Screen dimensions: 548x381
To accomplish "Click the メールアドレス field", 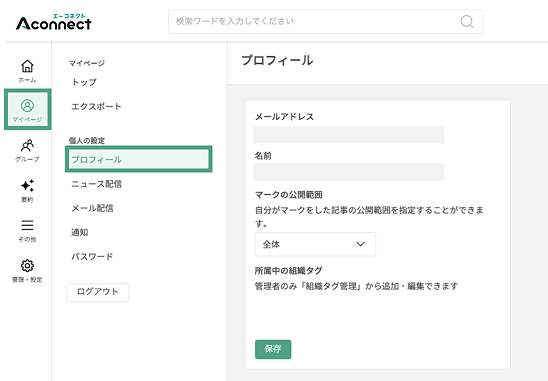I will pyautogui.click(x=349, y=135).
